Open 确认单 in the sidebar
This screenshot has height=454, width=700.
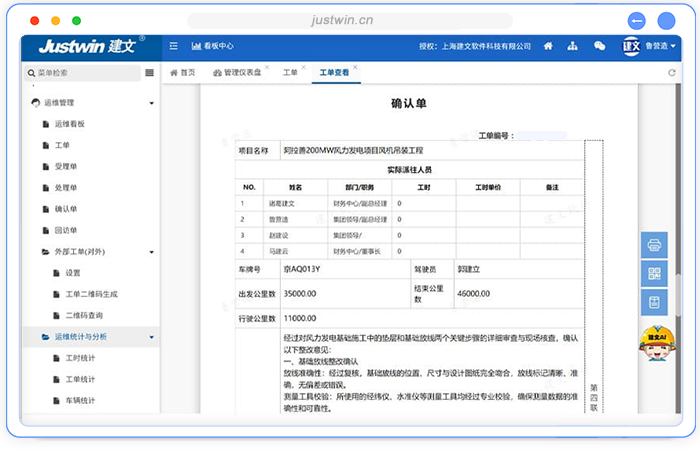coord(65,209)
